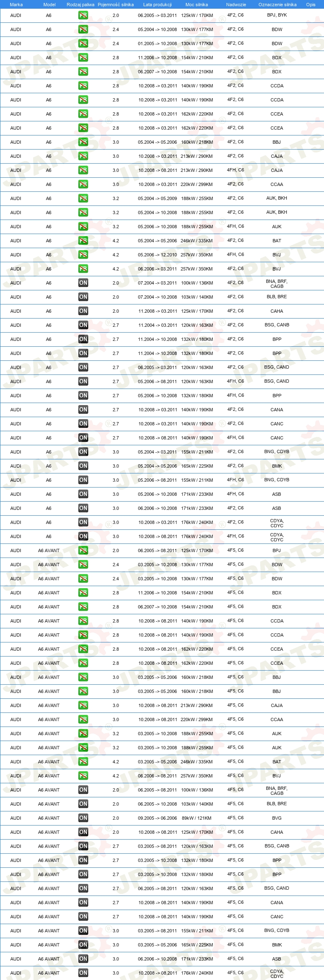Viewport: 324px width, 980px height.
Task: Click diesel ON icon in A6 AVANT BSG, CANB row
Action: click(x=83, y=846)
